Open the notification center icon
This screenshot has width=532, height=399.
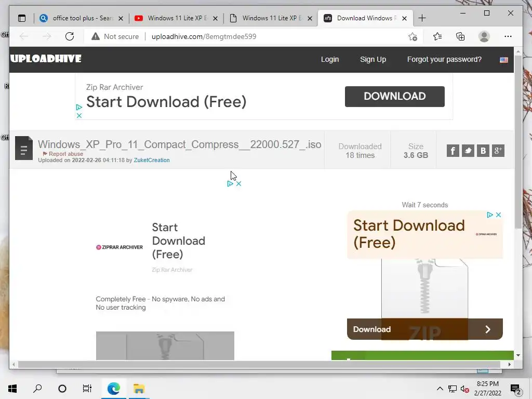pos(515,389)
